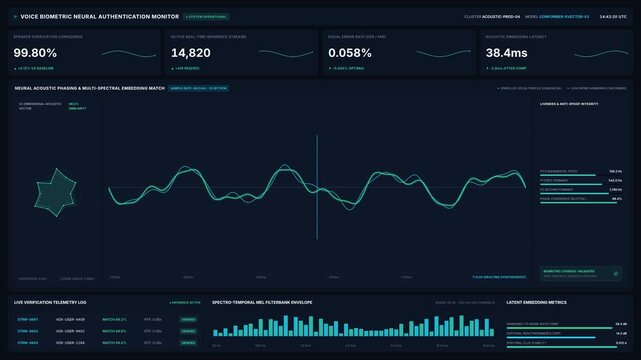Image resolution: width=641 pixels, height=360 pixels.
Task: Open the first stream ID link, VOX-USER-4409 row
Action: (x=28, y=320)
